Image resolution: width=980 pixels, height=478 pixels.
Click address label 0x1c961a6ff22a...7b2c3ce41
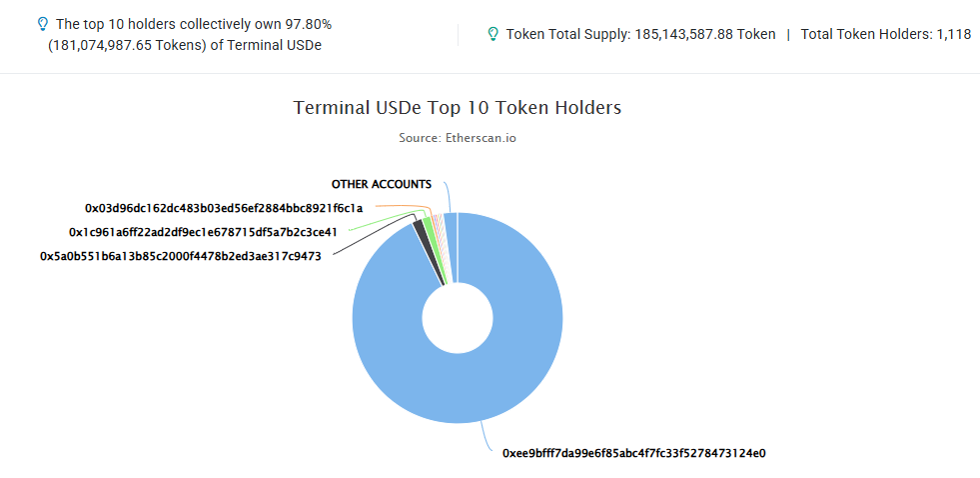[x=203, y=232]
